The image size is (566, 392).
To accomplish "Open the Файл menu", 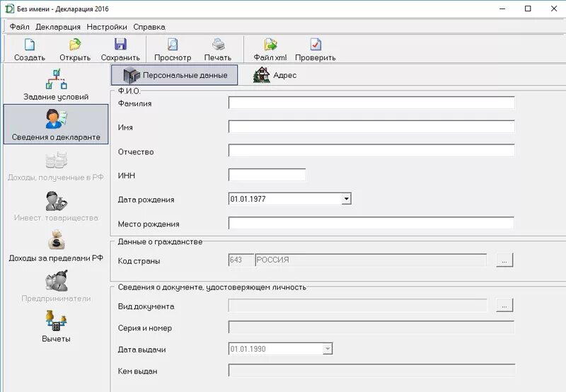I will (20, 27).
